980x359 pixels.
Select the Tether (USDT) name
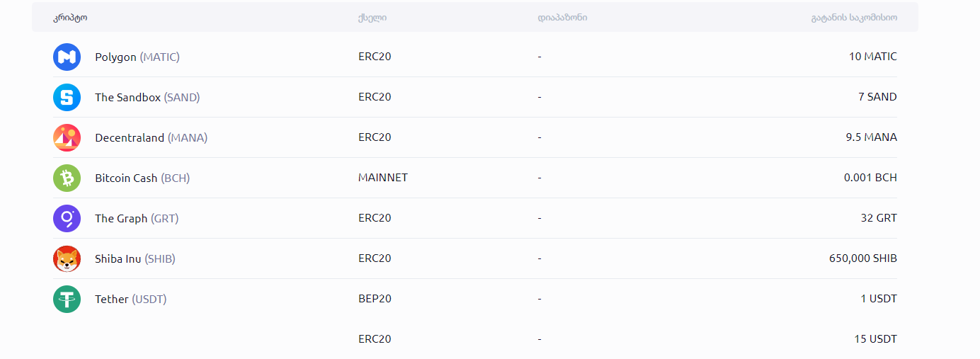130,299
